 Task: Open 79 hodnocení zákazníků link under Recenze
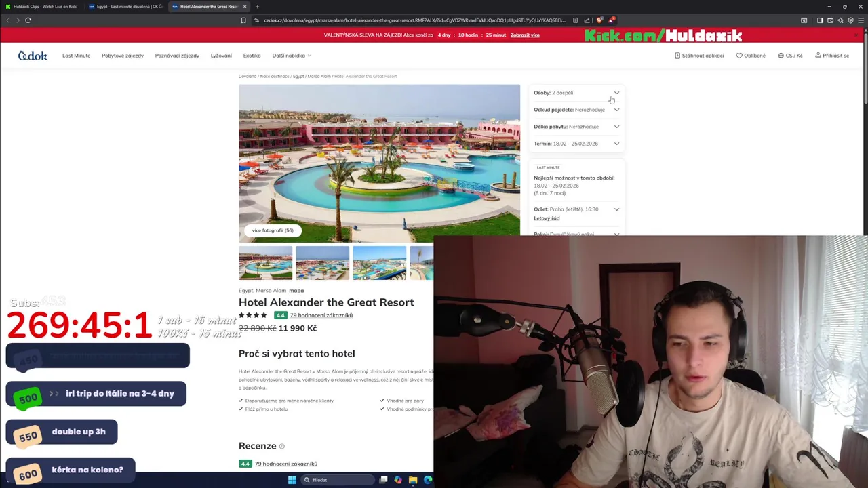coord(286,464)
